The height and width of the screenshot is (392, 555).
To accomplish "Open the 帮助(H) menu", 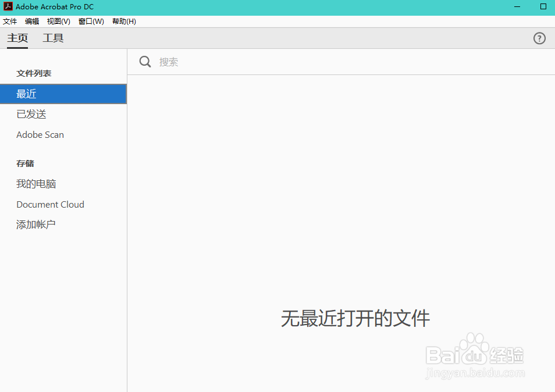I will (x=124, y=22).
